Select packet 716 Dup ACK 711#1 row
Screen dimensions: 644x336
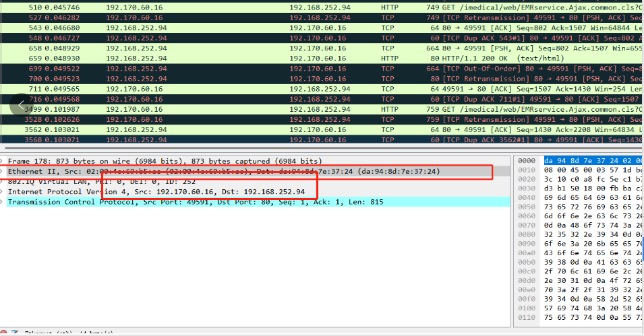pyautogui.click(x=322, y=99)
